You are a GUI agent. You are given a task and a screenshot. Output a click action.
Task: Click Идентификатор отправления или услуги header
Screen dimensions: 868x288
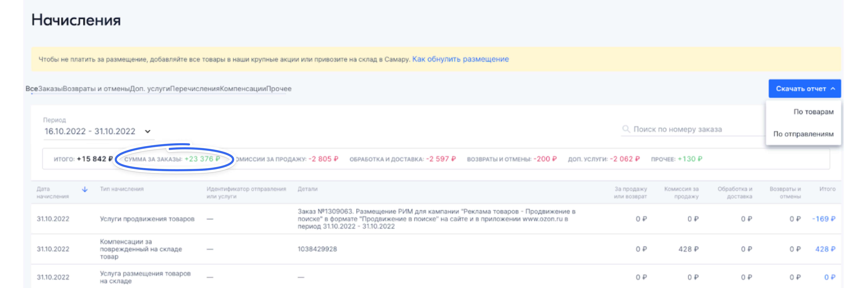tap(246, 193)
